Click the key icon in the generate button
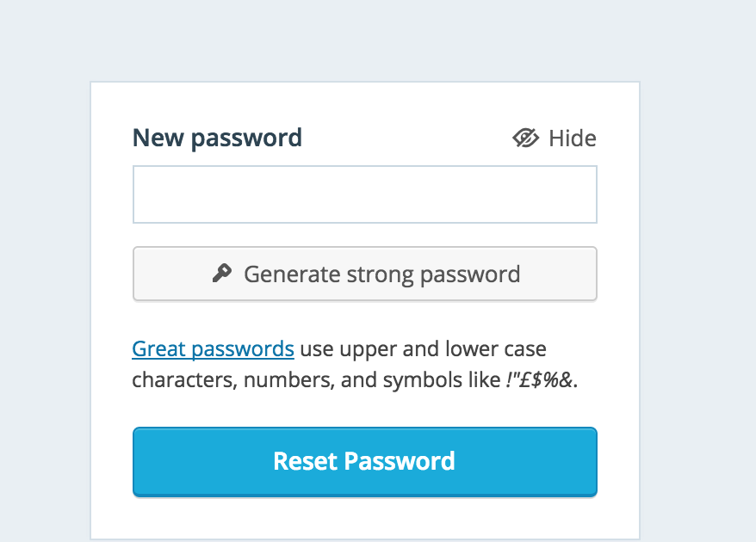 pos(222,274)
